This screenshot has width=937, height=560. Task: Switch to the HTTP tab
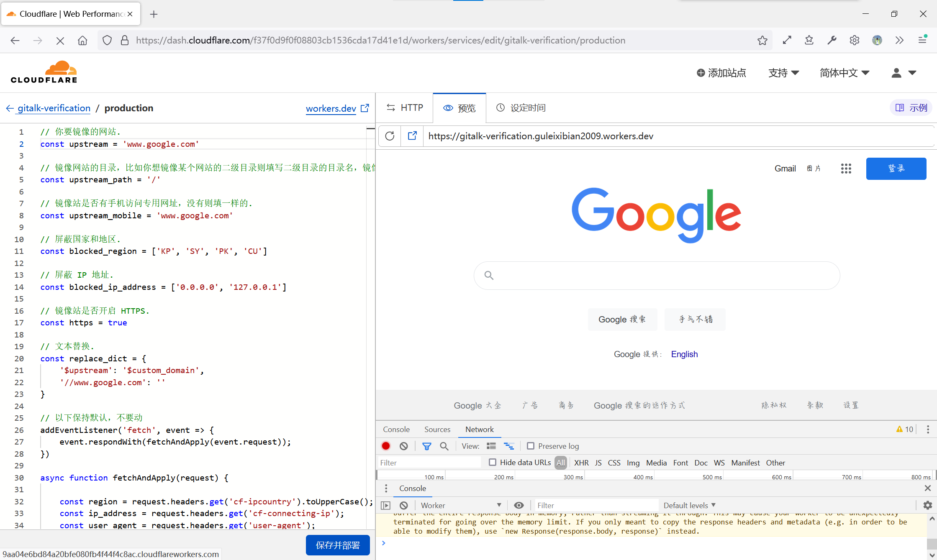pos(405,108)
